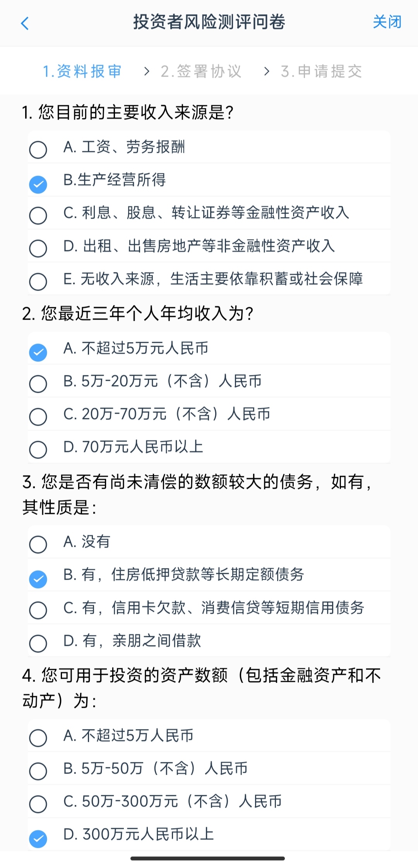Select A. 没有 debt option
Screen dimensions: 418x868
point(38,544)
